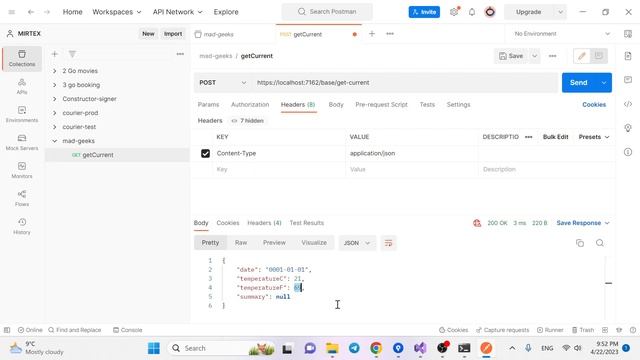Open the settings gear icon in header
Image resolution: width=640 pixels, height=360 pixels.
(x=454, y=12)
